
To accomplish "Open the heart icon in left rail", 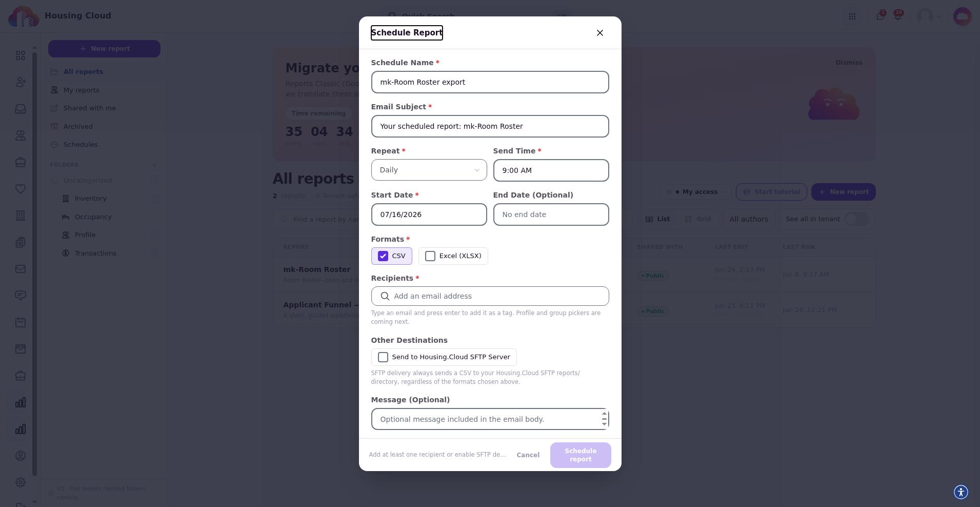I will pos(21,189).
